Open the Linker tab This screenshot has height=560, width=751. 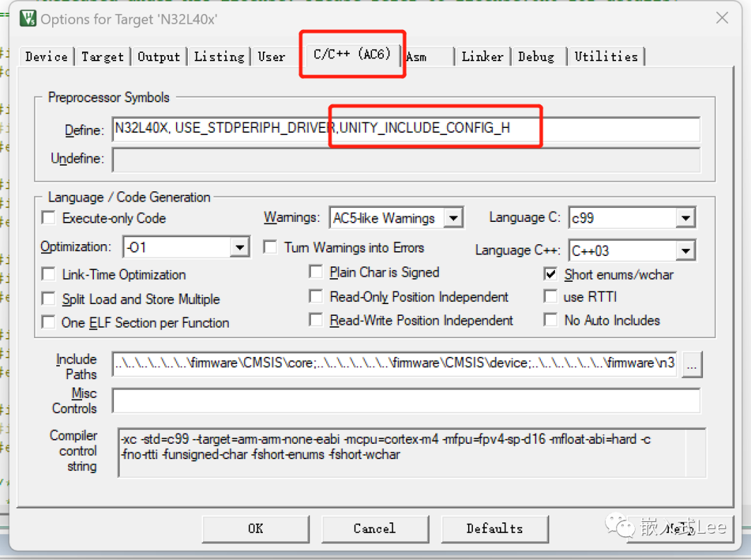point(483,56)
